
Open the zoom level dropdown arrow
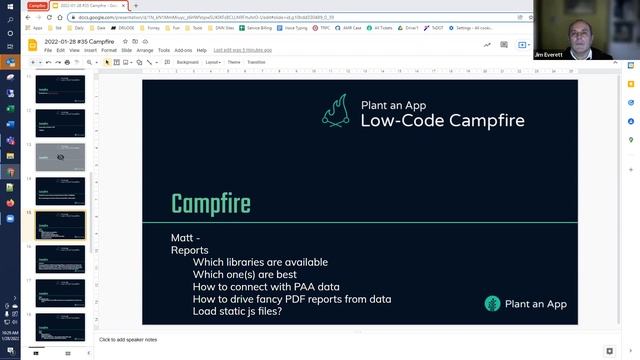96,62
